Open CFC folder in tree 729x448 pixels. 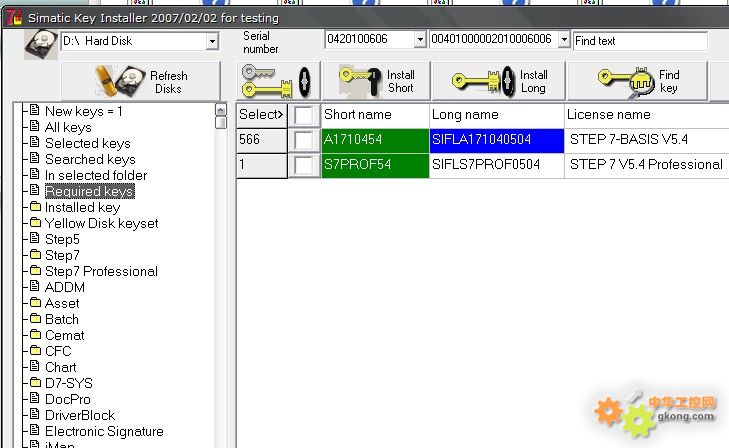point(58,351)
